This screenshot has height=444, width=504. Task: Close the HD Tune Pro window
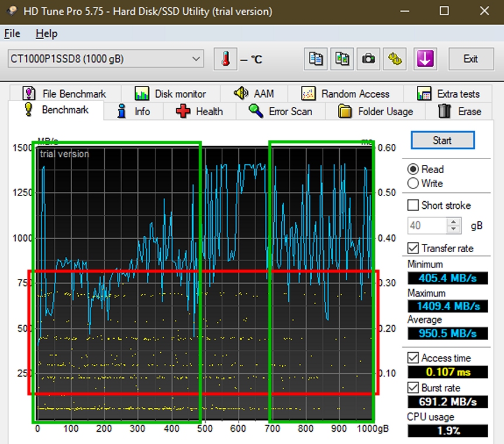coord(484,11)
